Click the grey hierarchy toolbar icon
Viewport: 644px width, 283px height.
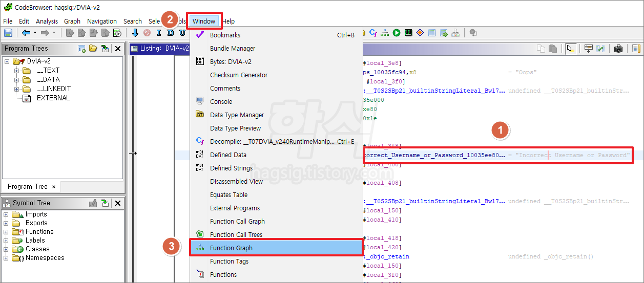[x=455, y=33]
